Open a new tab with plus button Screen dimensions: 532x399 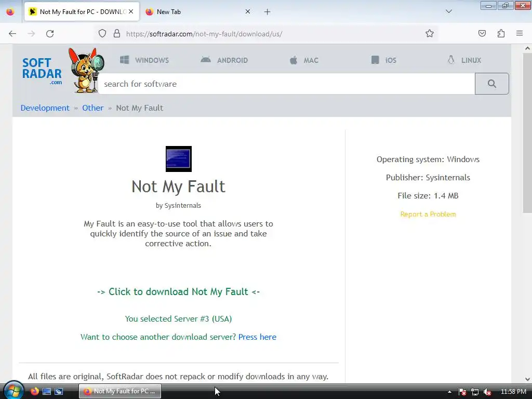point(268,12)
